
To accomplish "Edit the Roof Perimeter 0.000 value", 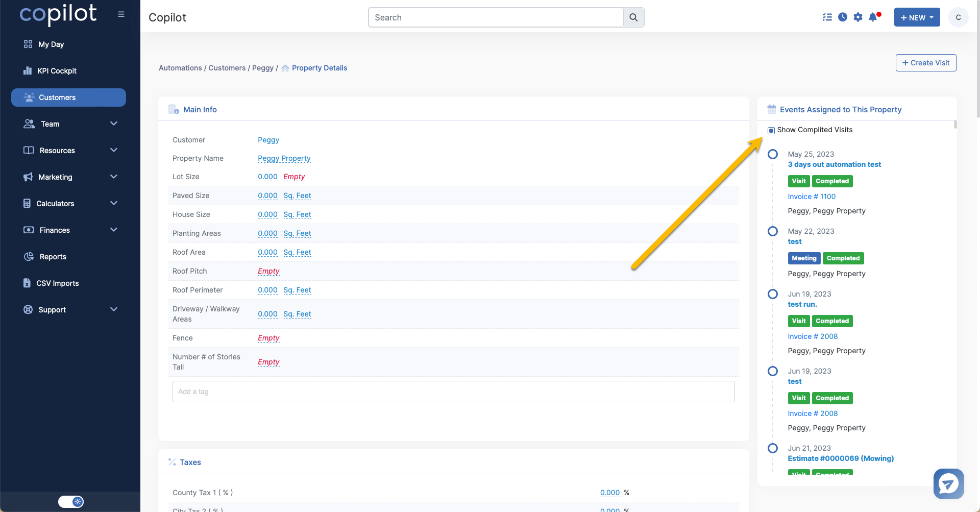I will [x=267, y=290].
